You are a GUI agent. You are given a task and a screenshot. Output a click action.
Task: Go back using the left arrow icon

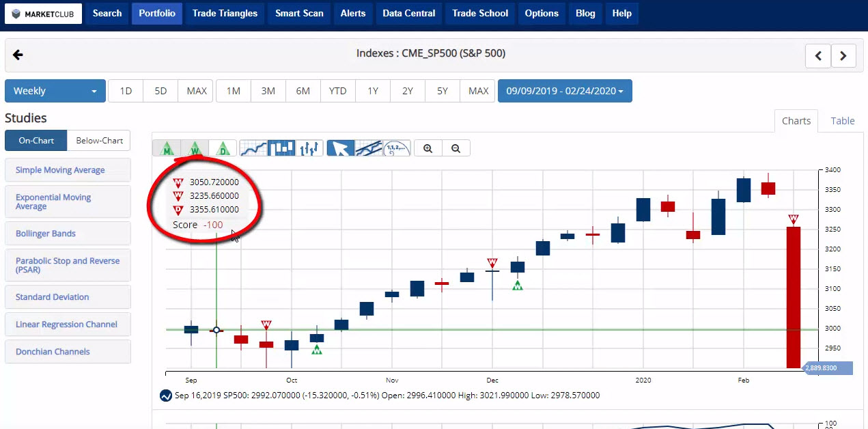(18, 55)
